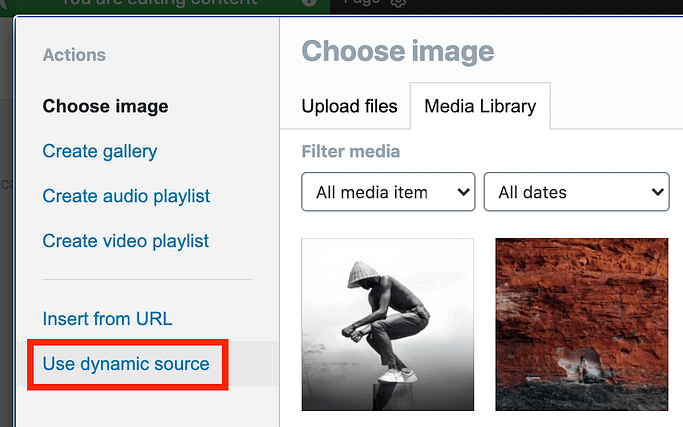Click the Filter media label
This screenshot has height=427, width=683.
(350, 152)
